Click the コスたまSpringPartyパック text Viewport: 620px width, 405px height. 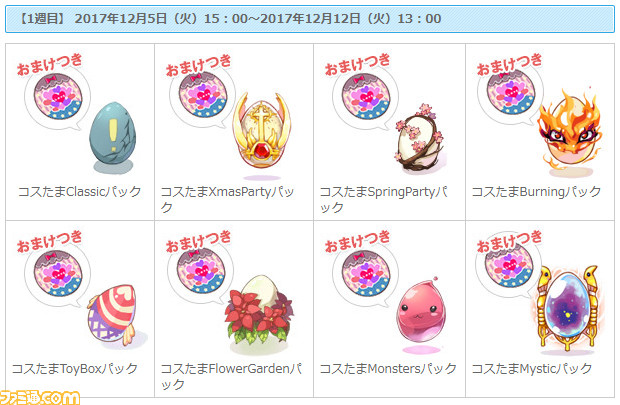[x=384, y=199]
